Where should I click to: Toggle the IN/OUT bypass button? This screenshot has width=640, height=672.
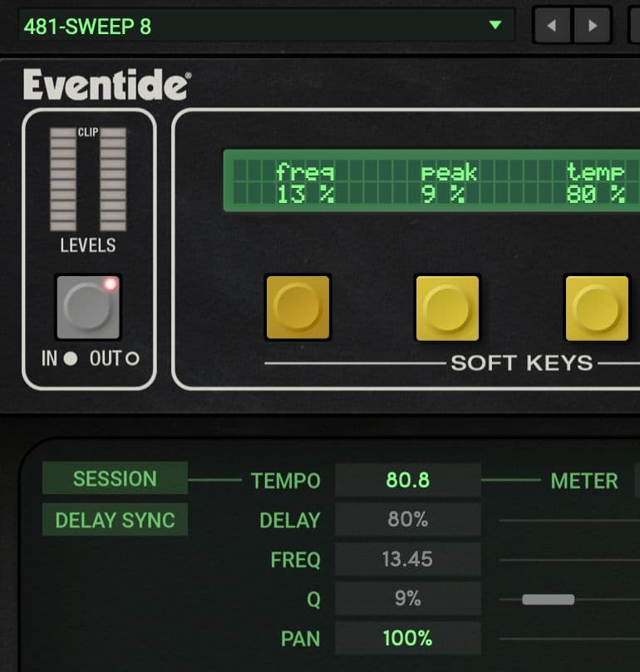click(89, 307)
